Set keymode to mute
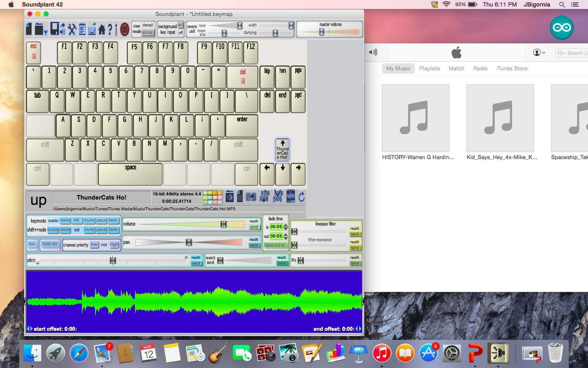The width and height of the screenshot is (588, 368). pyautogui.click(x=89, y=220)
